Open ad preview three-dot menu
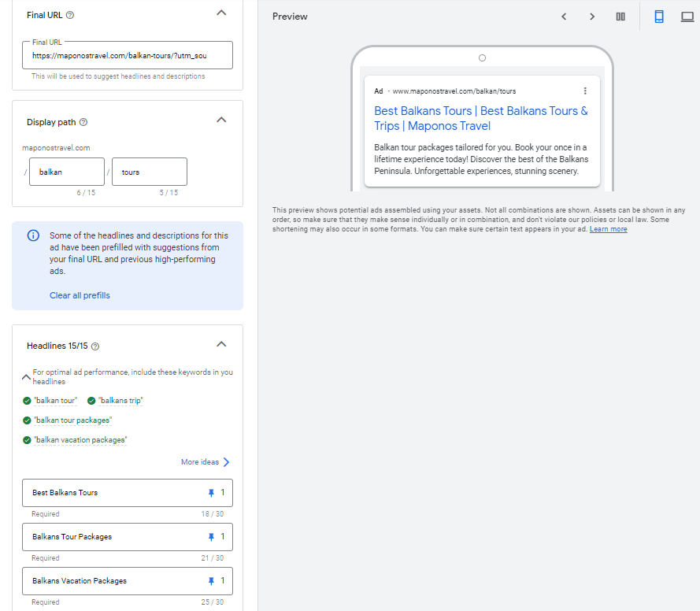 pos(585,91)
